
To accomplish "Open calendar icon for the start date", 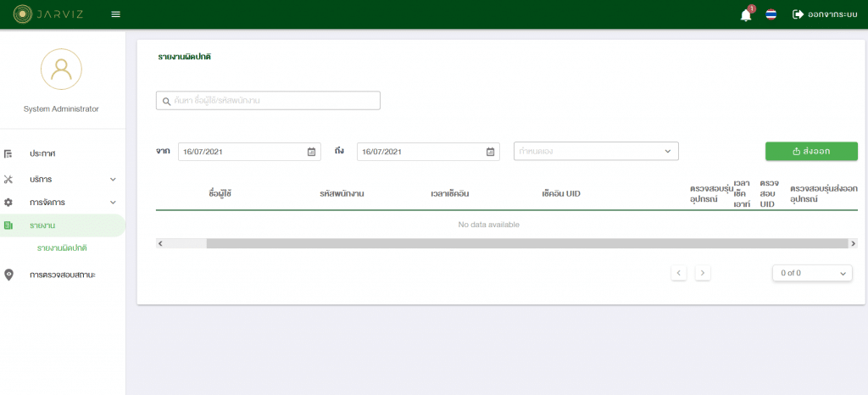I will [x=311, y=152].
